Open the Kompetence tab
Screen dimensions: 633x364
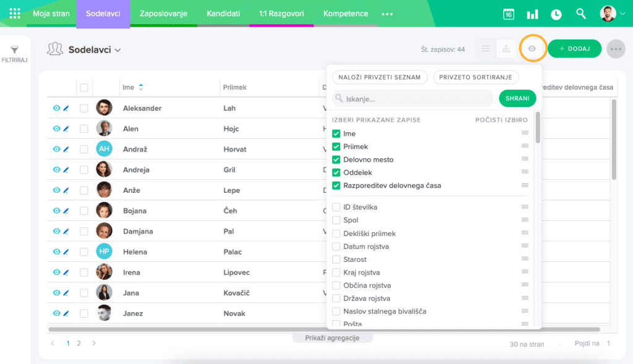[346, 14]
